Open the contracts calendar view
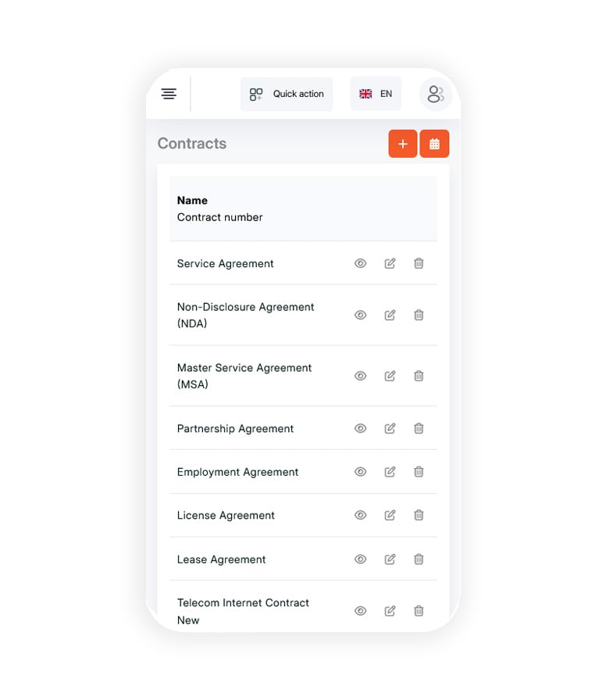The image size is (606, 700). tap(434, 144)
